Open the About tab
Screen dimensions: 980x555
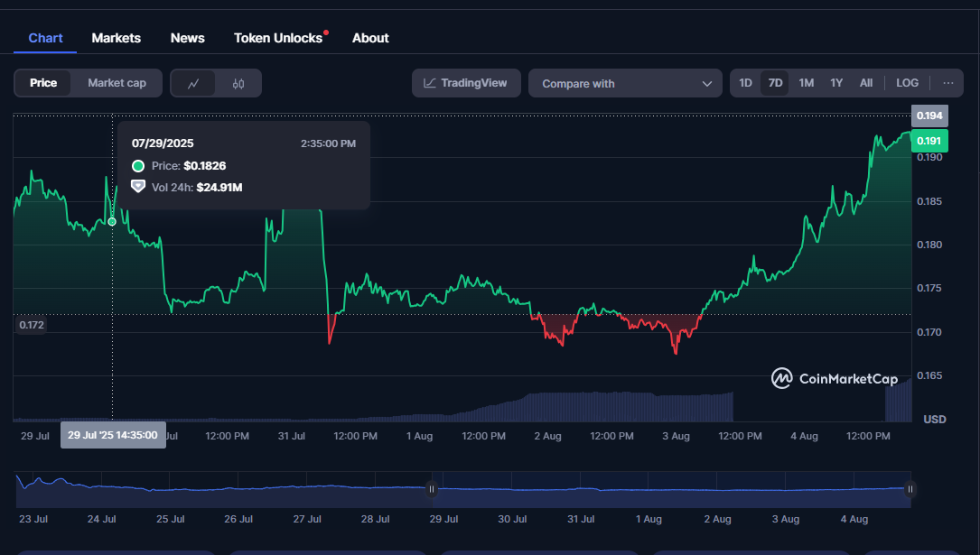point(370,38)
